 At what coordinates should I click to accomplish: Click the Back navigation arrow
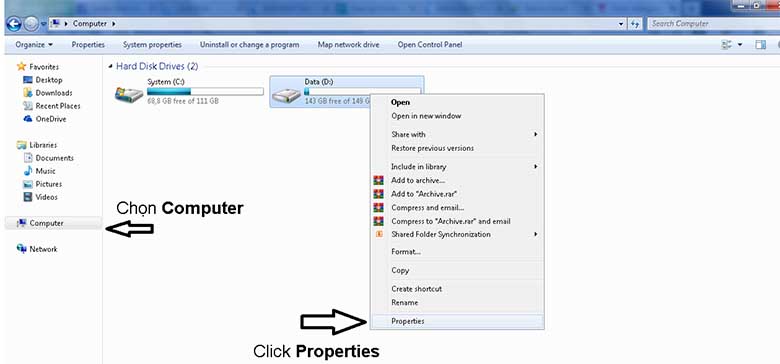pos(14,23)
